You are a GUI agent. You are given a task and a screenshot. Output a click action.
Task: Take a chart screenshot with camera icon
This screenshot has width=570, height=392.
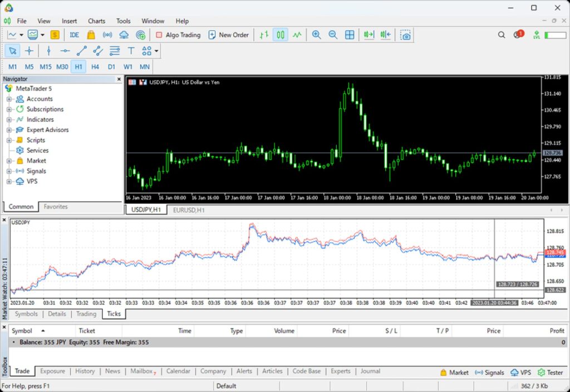405,35
